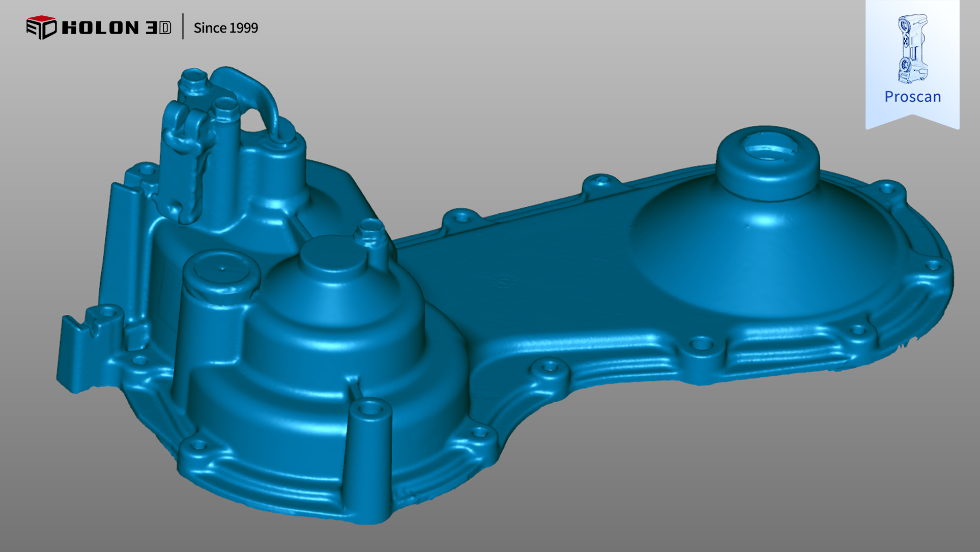Click the 'Since 1999' text

(x=225, y=28)
